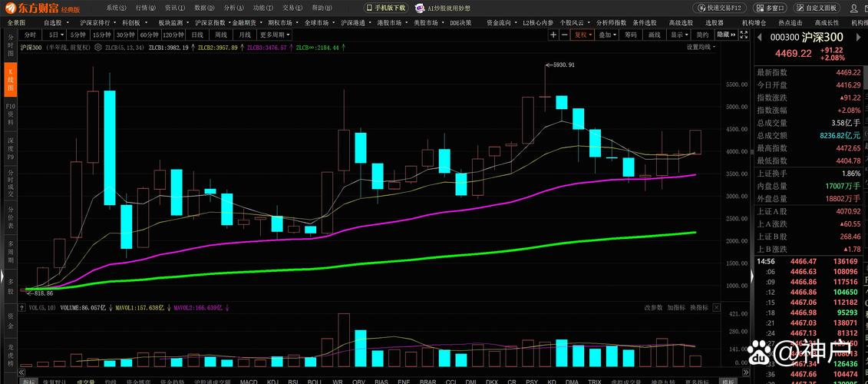
Task: Open 设置均线 moving-average settings
Action: pos(701,47)
